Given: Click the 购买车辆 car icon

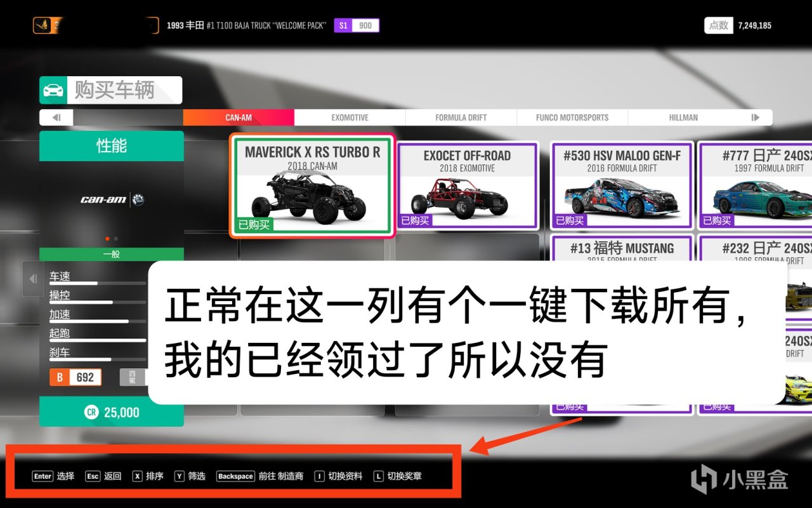Looking at the screenshot, I should point(53,91).
